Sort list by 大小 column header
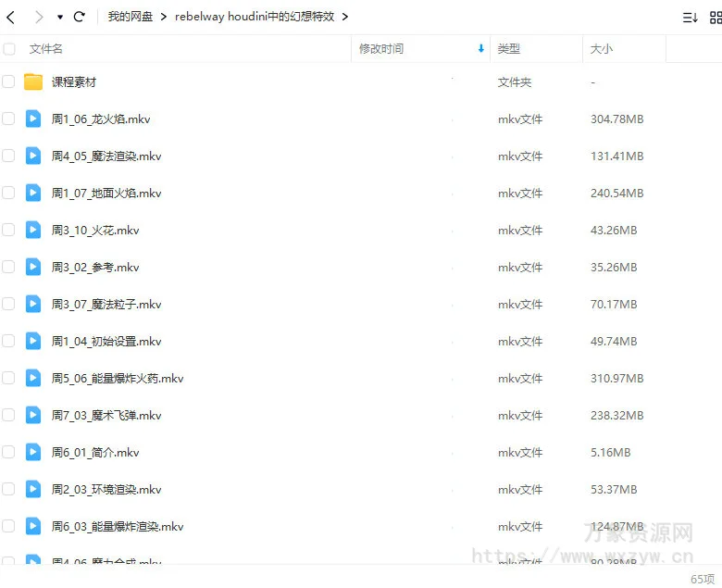 (x=601, y=49)
